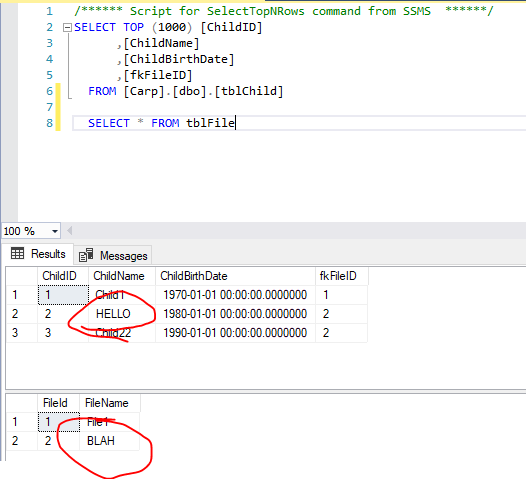Viewport: 526px width, 479px height.
Task: Select the ChildID cell with value 1
Action: 63,295
